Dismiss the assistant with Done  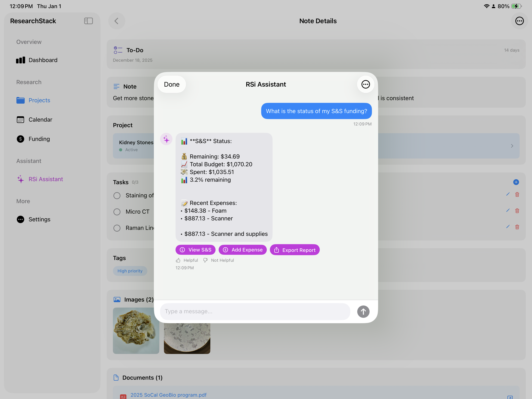point(171,84)
